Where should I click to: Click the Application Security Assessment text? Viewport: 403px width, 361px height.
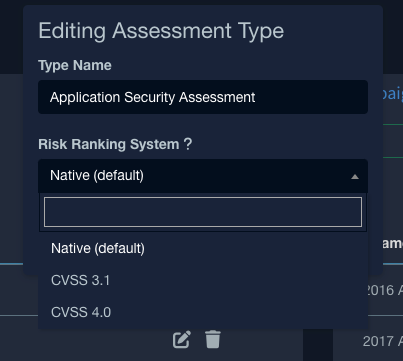(153, 97)
